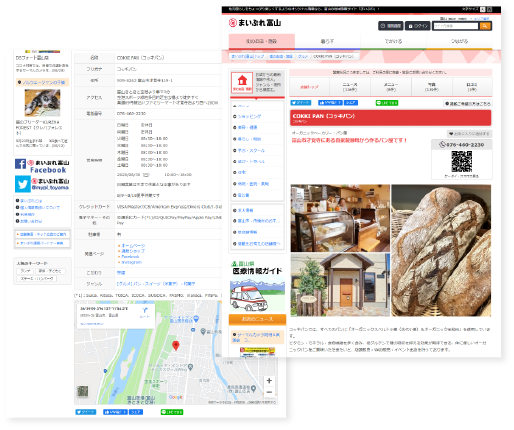Open the ログイン button with lock icon

tap(417, 26)
